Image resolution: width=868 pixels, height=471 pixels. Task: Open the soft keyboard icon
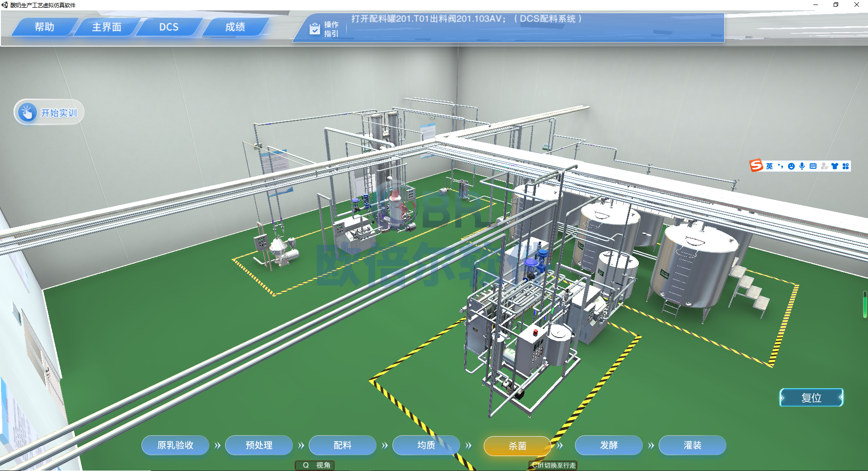click(813, 166)
